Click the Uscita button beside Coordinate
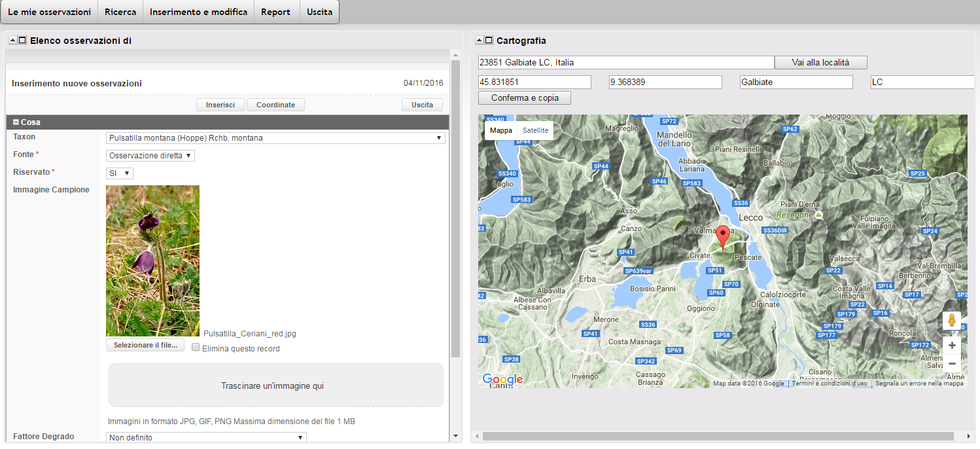The width and height of the screenshot is (980, 449). point(422,105)
